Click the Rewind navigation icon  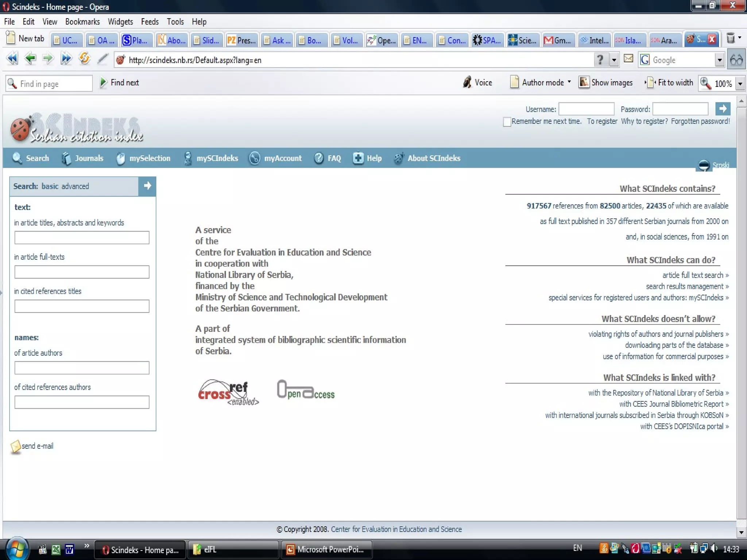click(x=12, y=59)
